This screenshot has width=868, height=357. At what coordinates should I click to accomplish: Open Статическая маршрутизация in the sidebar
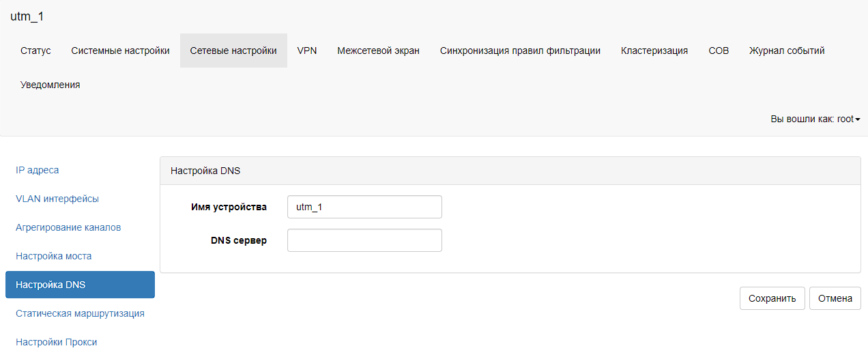click(x=80, y=313)
